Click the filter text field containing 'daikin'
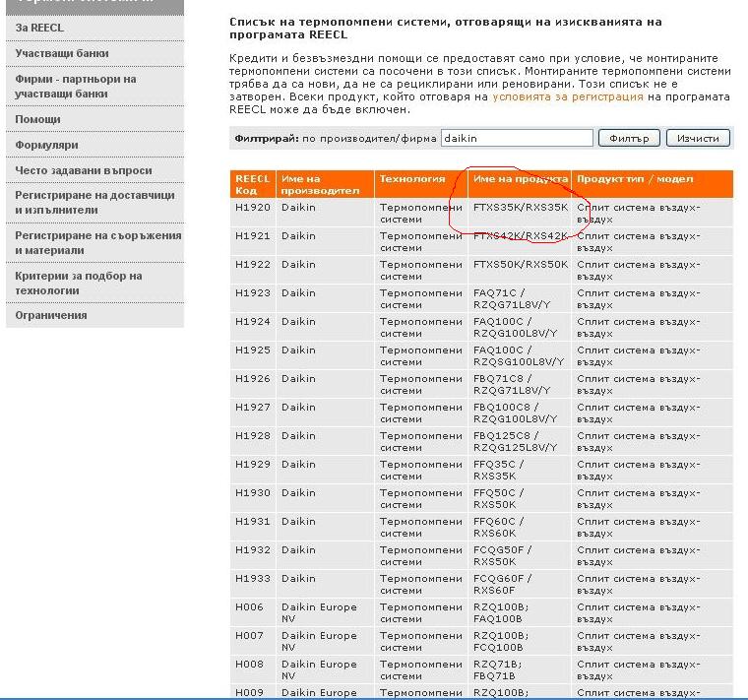748x700 pixels. [517, 139]
